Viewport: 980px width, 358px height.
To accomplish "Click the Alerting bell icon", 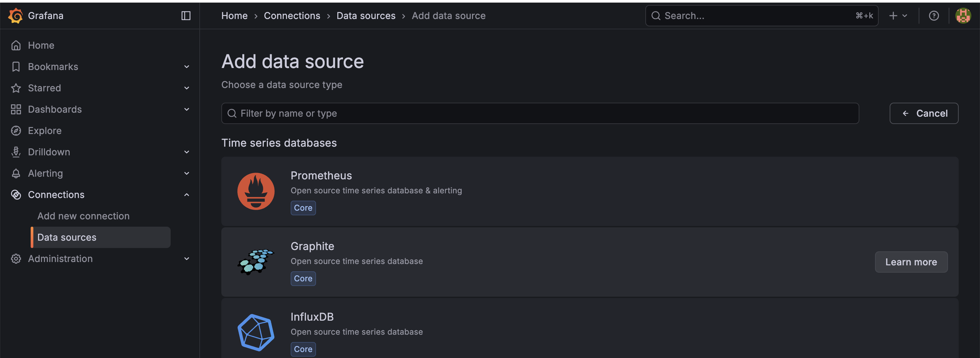I will pyautogui.click(x=16, y=173).
